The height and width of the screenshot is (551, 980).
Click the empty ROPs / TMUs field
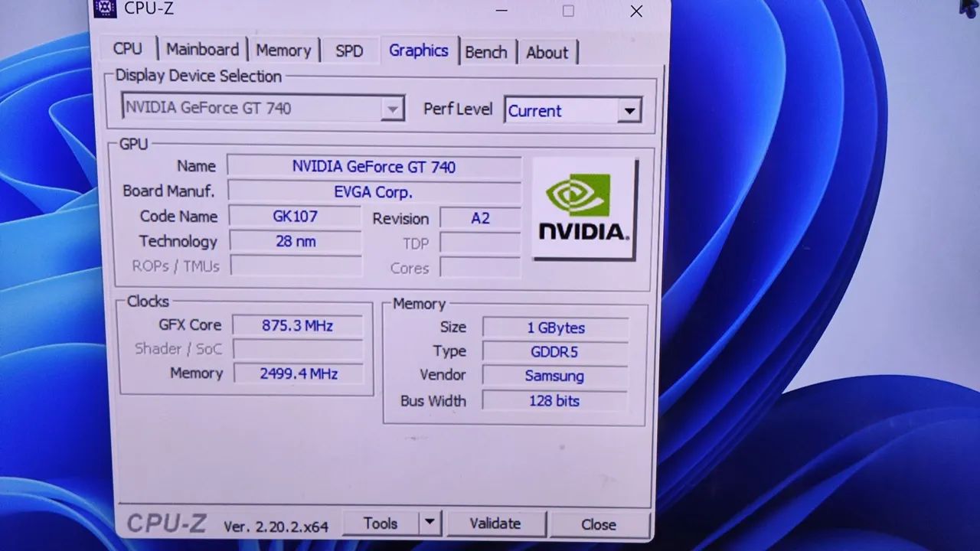pyautogui.click(x=296, y=266)
